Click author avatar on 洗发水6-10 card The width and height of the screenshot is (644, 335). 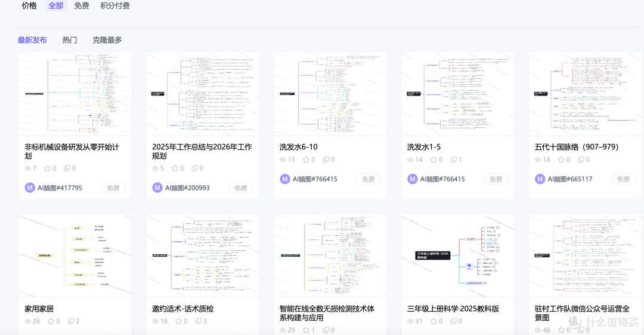coord(284,179)
